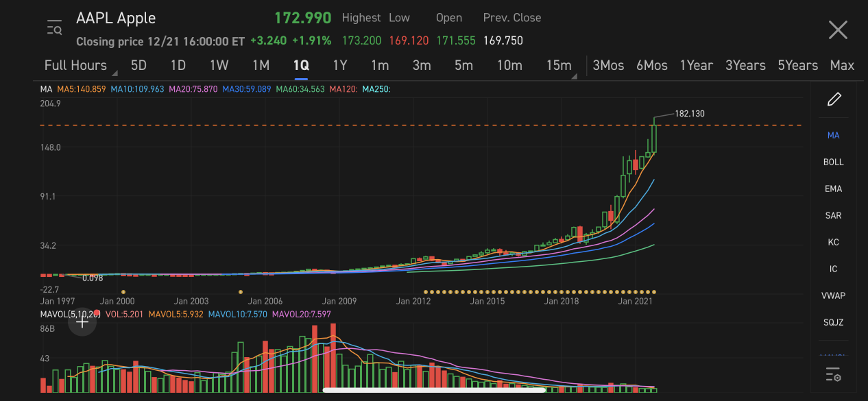Image resolution: width=868 pixels, height=401 pixels.
Task: Toggle the EMA indicator
Action: [x=833, y=189]
